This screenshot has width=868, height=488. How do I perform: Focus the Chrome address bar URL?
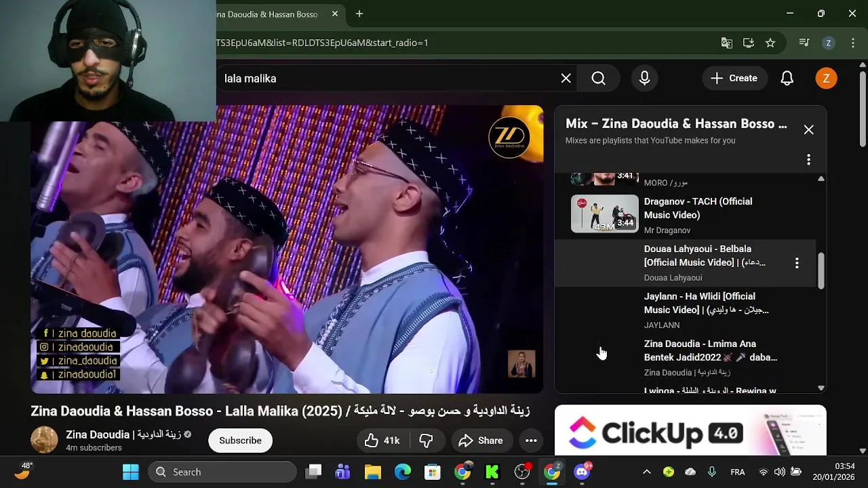point(323,43)
